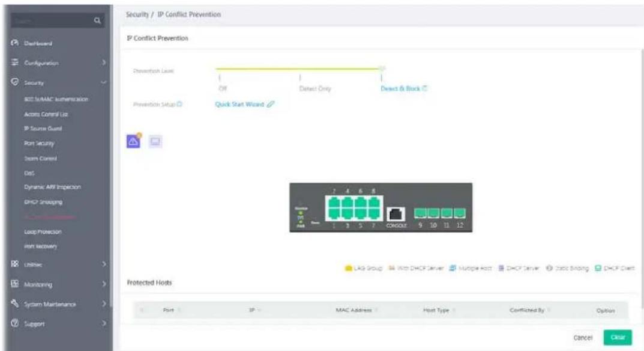Click the Monitoring panel icon
Viewport: 644px width, 351px height.
pyautogui.click(x=15, y=284)
